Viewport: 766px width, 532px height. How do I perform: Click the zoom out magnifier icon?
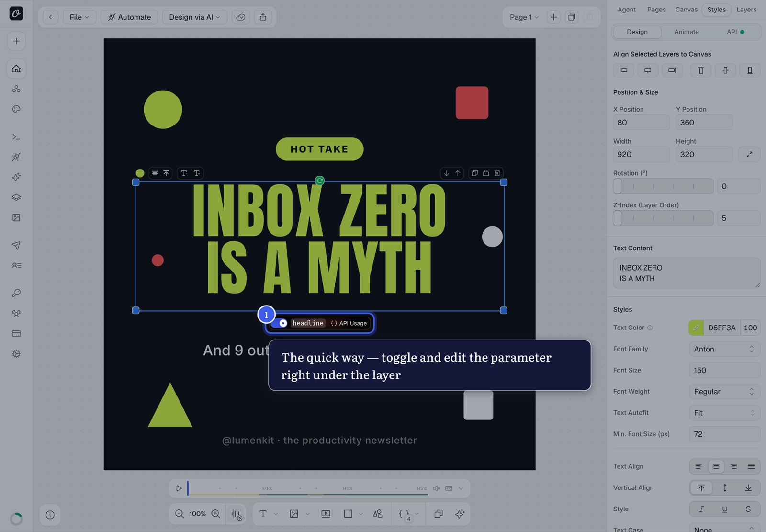[x=180, y=514]
